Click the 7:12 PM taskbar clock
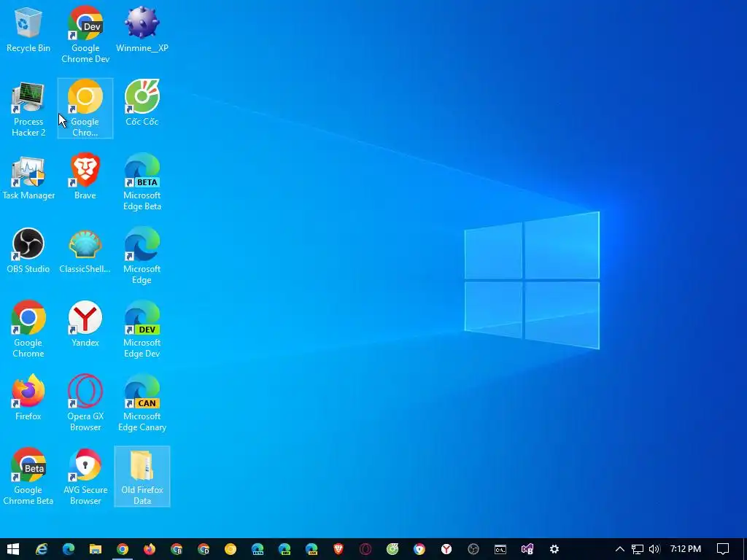Screen dimensions: 747x560 pyautogui.click(x=686, y=549)
